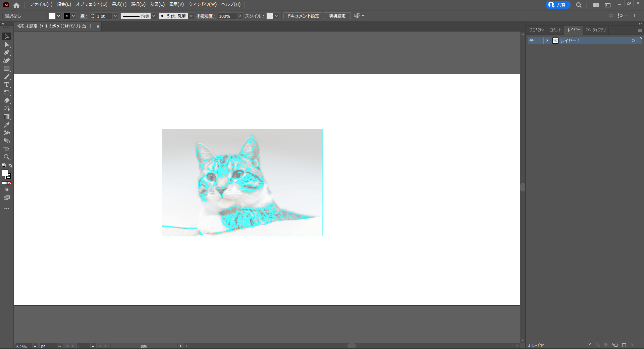This screenshot has width=644, height=349.
Task: Select the Direct Selection tool
Action: tap(6, 44)
